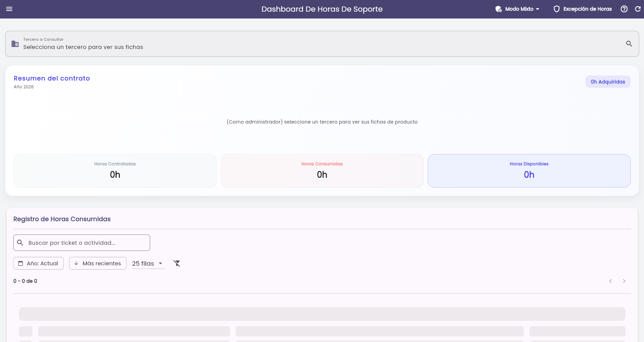The width and height of the screenshot is (644, 342).
Task: Click the Modo Mixto shield icon
Action: click(x=498, y=9)
